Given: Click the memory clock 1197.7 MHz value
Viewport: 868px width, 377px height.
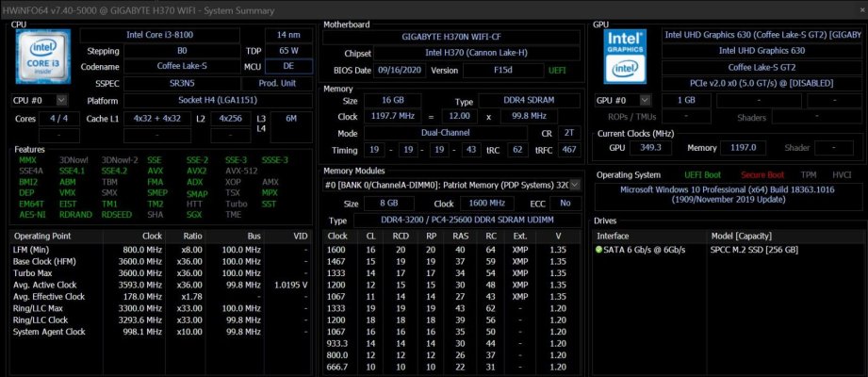Looking at the screenshot, I should [392, 116].
